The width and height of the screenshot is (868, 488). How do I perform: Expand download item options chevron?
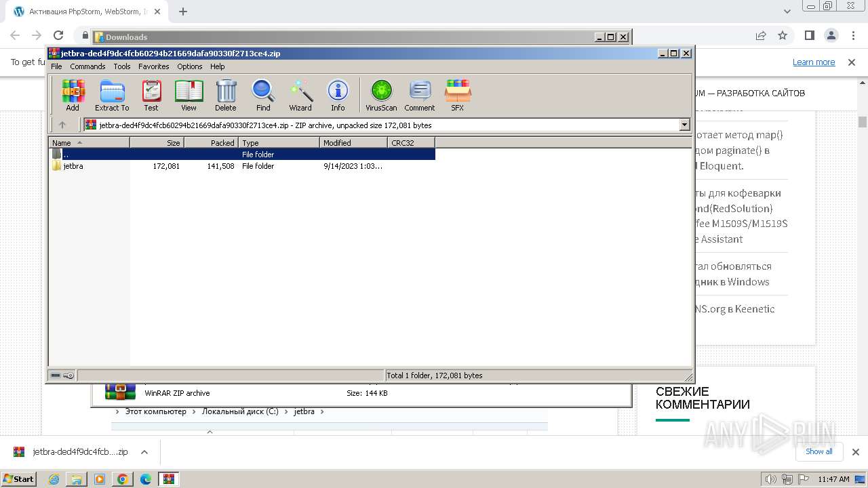click(x=144, y=452)
